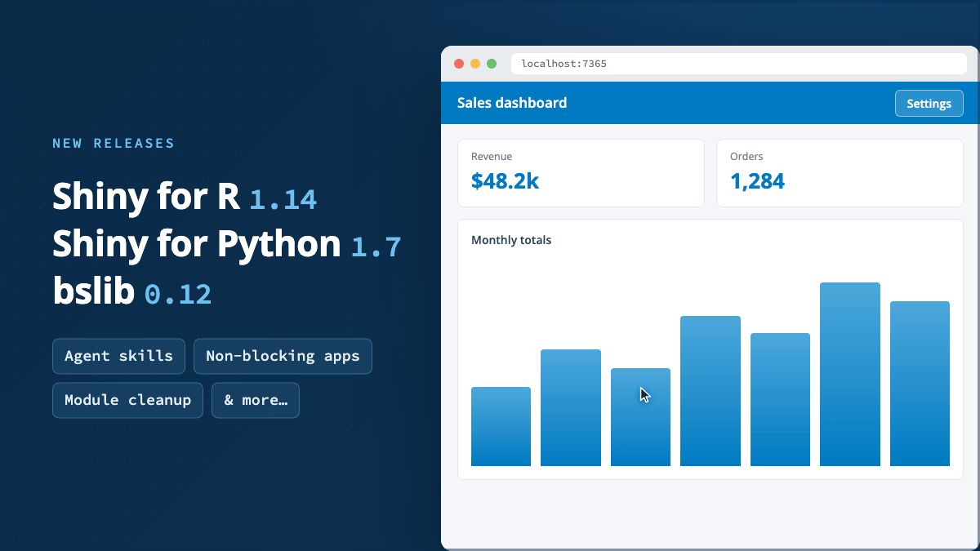980x551 pixels.
Task: Click the $48.2k revenue value
Action: [505, 181]
